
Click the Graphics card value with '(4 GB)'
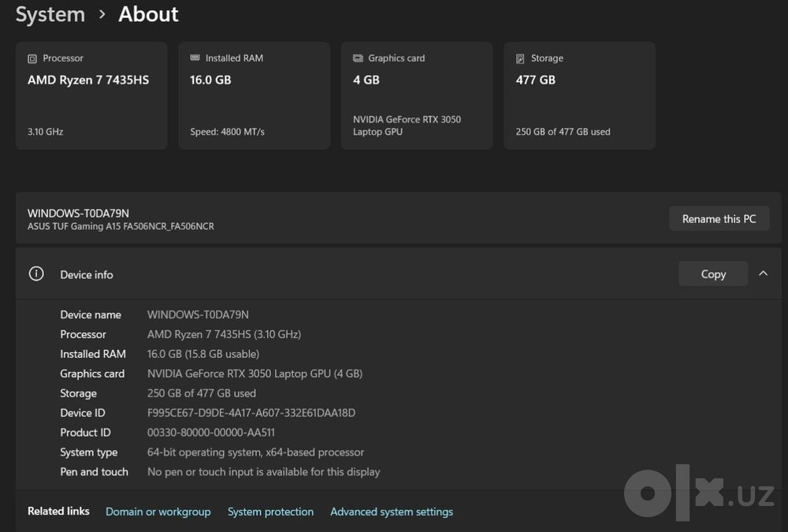(x=255, y=374)
